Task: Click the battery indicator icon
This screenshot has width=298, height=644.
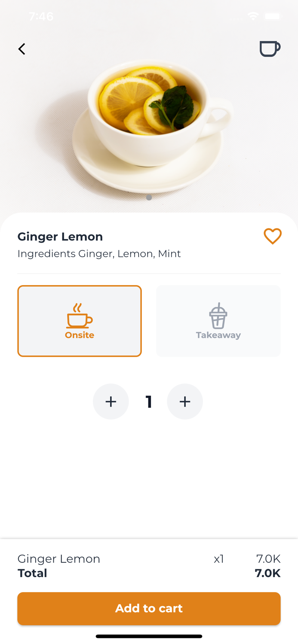Action: click(x=272, y=16)
